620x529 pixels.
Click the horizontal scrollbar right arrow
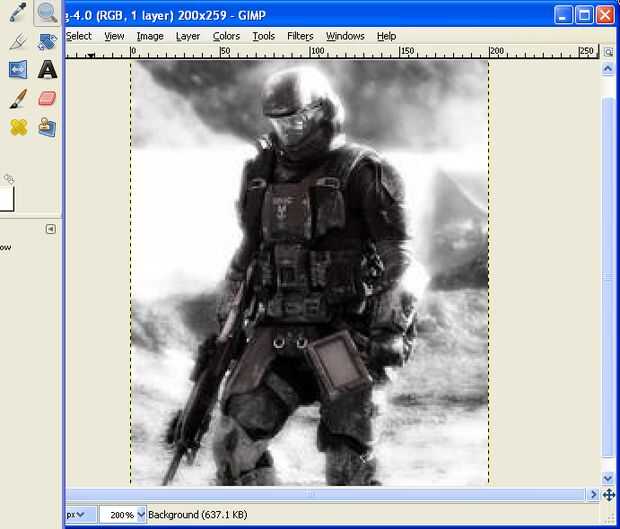[593, 495]
